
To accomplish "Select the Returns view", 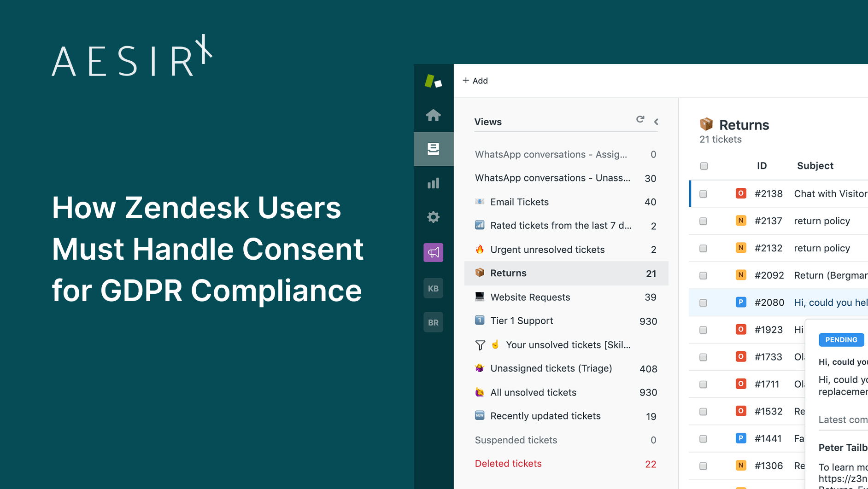I will [566, 274].
